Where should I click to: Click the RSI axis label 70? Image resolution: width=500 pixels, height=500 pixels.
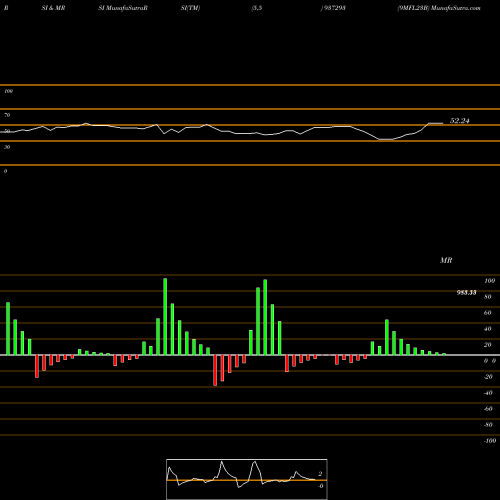click(7, 115)
